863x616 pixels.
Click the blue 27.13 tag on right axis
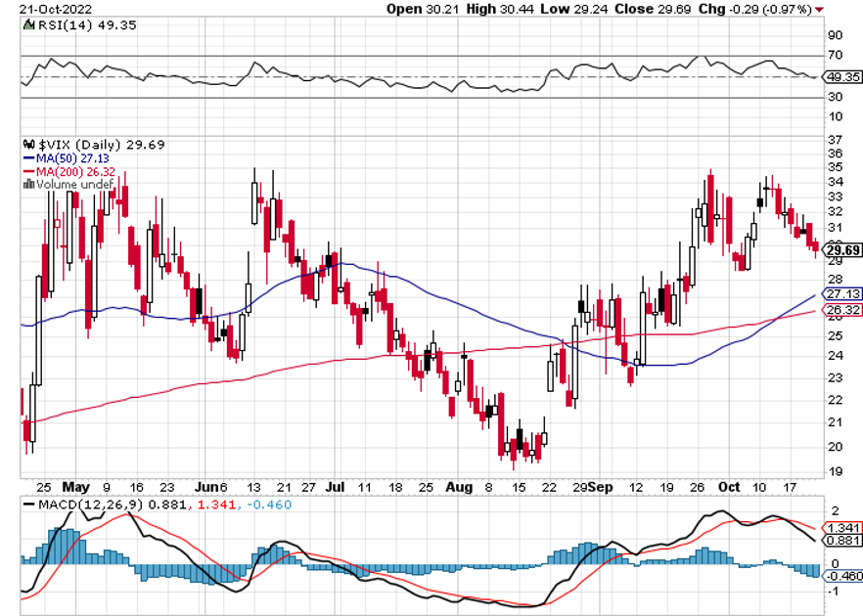click(841, 294)
